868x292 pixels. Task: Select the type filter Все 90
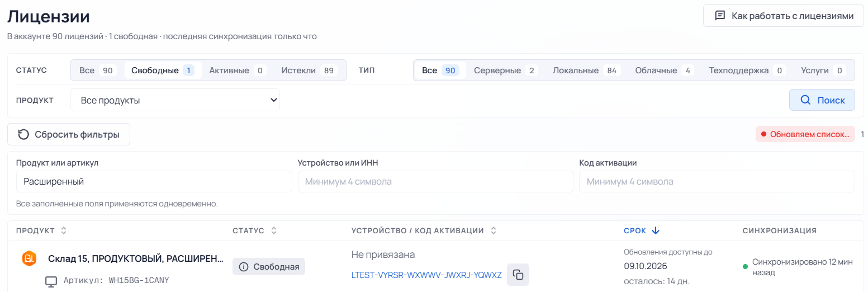(440, 70)
